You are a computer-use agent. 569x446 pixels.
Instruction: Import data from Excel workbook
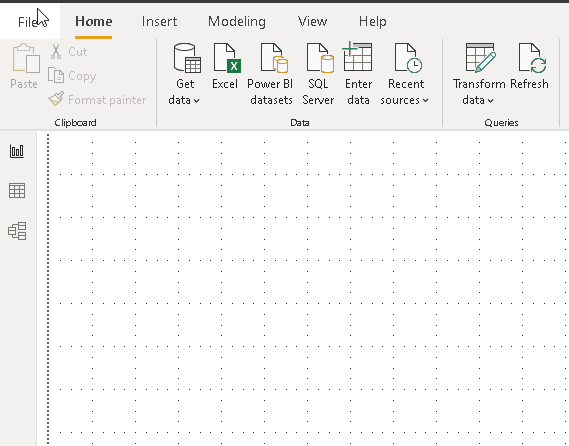coord(225,66)
